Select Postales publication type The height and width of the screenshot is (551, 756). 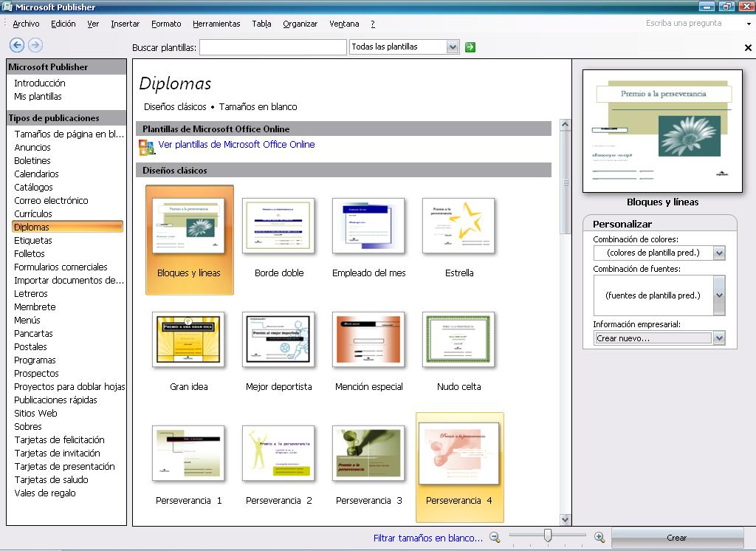click(x=30, y=347)
